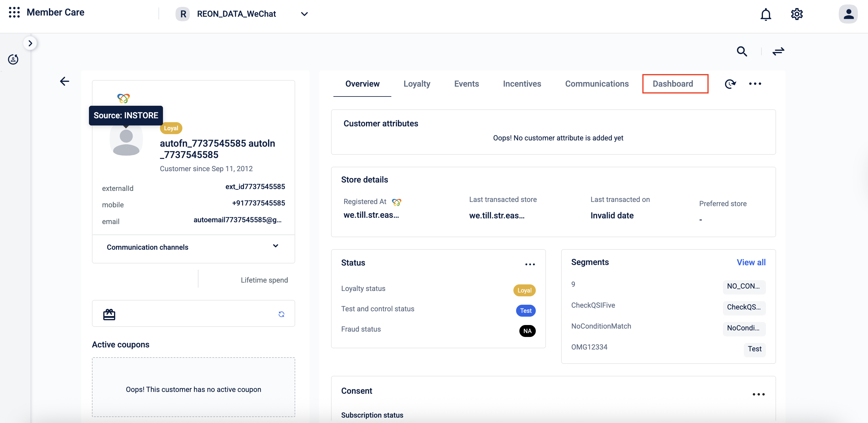Screen dimensions: 868x423
Task: Expand Communication channels section
Action: [275, 246]
